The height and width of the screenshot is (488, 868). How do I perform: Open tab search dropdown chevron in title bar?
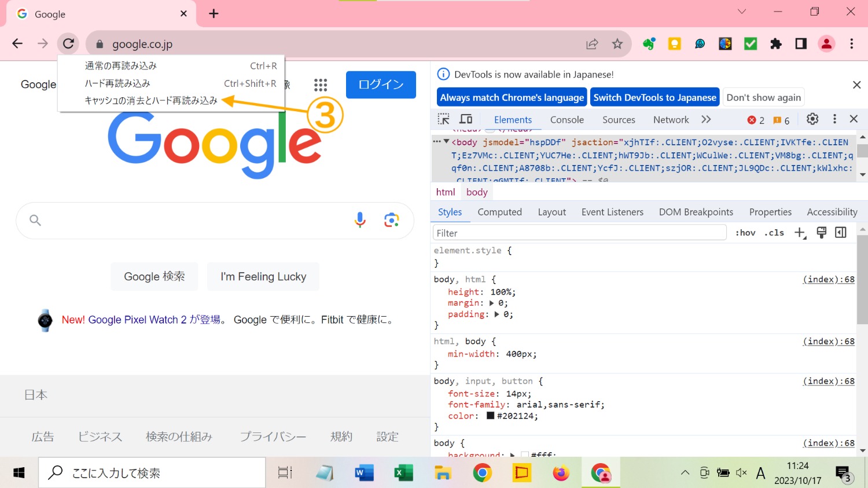tap(742, 12)
